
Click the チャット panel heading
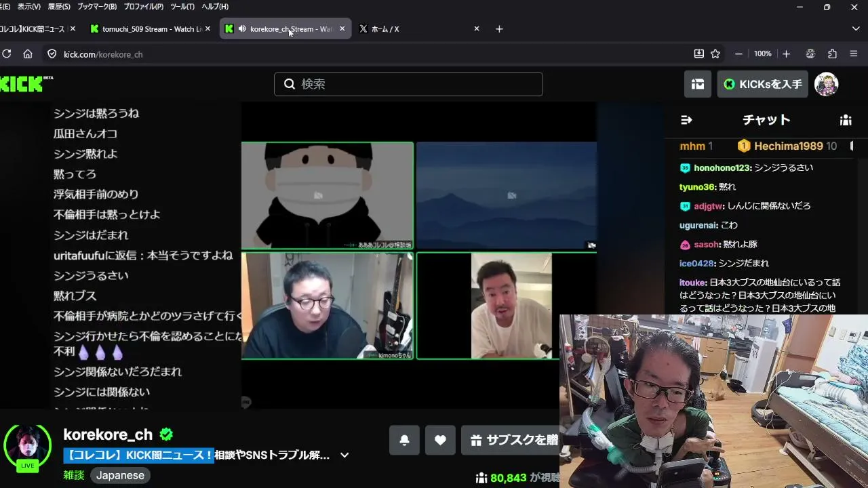tap(766, 120)
